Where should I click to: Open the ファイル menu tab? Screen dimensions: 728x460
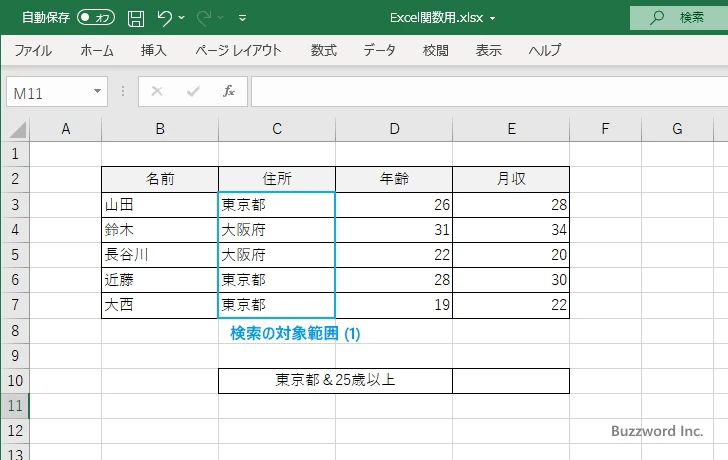[33, 50]
